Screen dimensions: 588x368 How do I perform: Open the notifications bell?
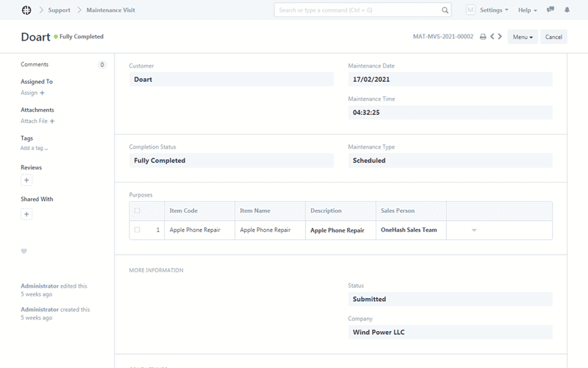coord(567,10)
